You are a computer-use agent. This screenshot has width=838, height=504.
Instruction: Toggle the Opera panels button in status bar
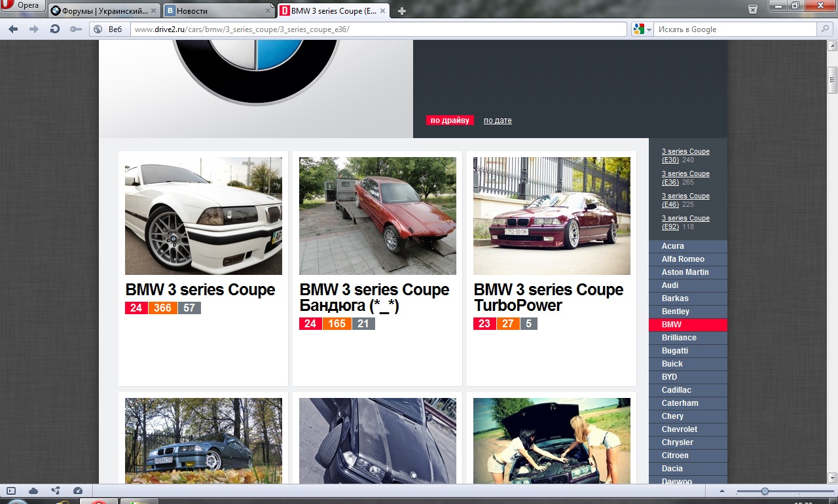[x=11, y=491]
